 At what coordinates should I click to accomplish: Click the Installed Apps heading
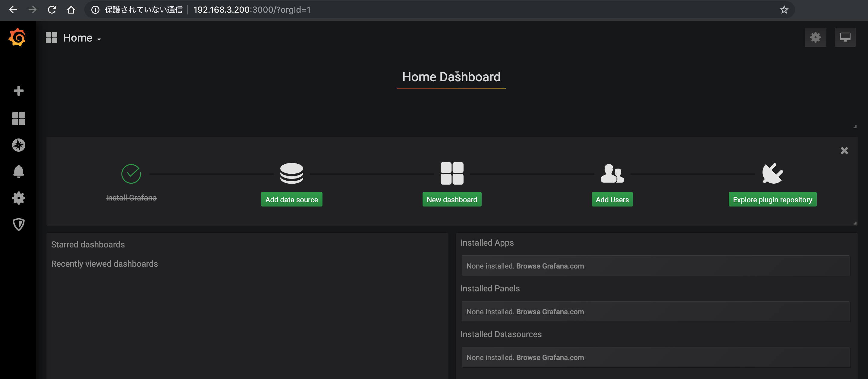487,243
